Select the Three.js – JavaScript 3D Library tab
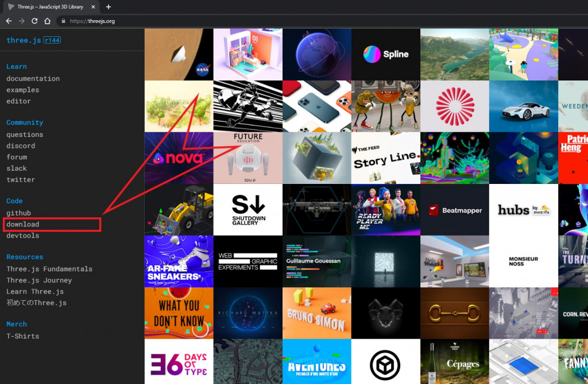The image size is (588, 384). click(51, 7)
